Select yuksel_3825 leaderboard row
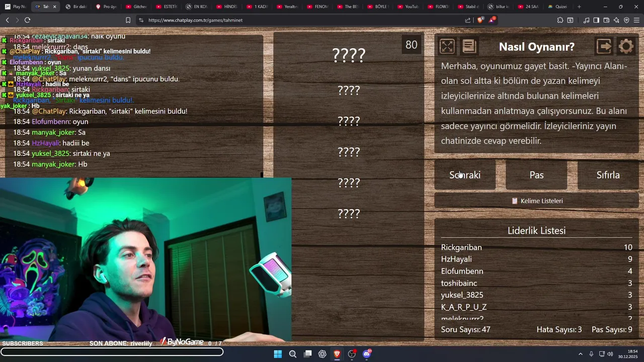644x362 pixels. coord(536,295)
